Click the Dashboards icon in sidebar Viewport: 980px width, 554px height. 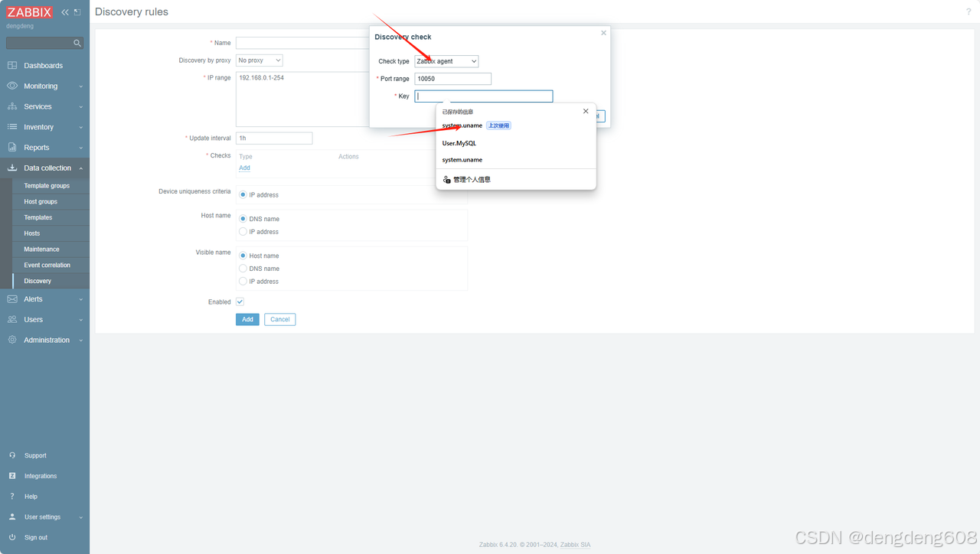[12, 66]
